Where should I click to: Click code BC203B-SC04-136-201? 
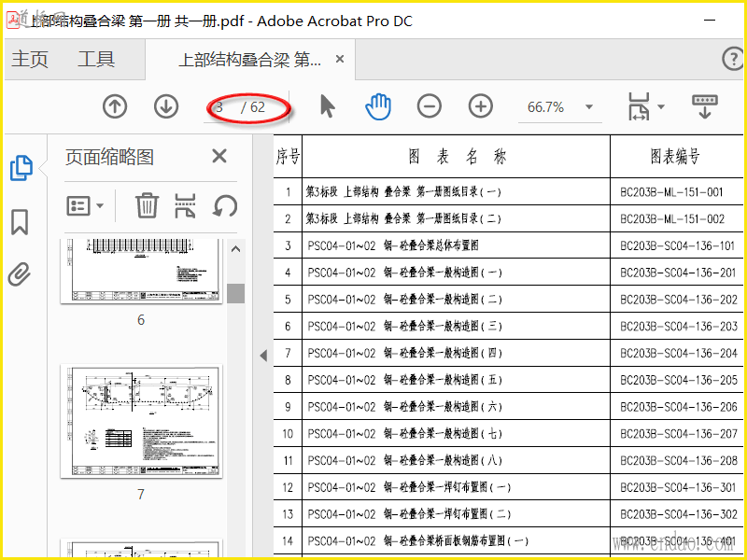pyautogui.click(x=678, y=273)
